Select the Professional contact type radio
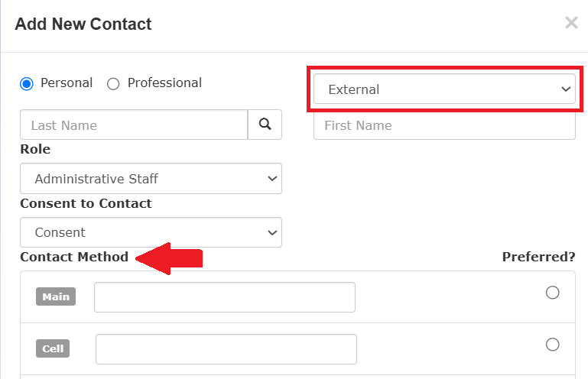The height and width of the screenshot is (379, 588). 113,83
